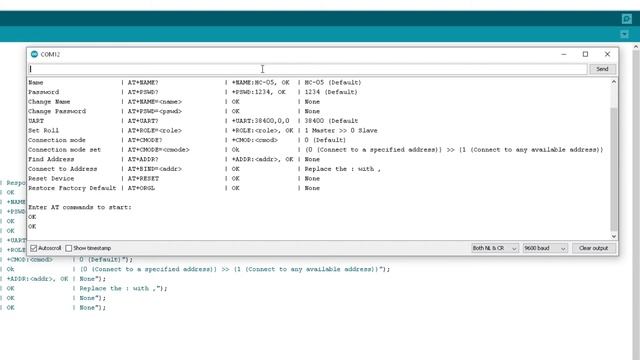Click '1 Master >> 0 Slave' text
Screen dimensions: 640x360
click(x=341, y=131)
